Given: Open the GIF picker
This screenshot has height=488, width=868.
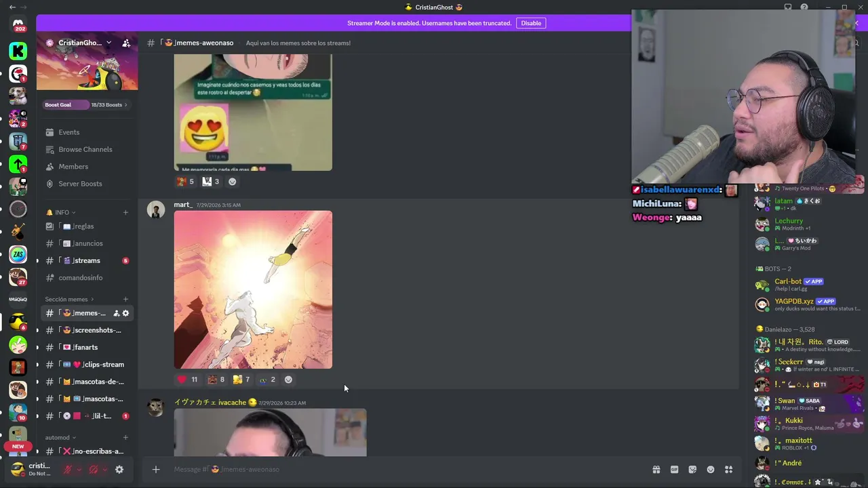Looking at the screenshot, I should pyautogui.click(x=674, y=469).
